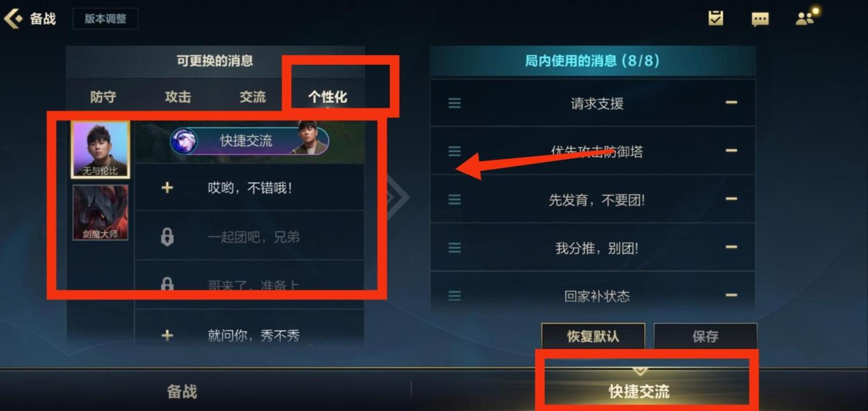Select the 剑魔大师 thumbnail
Viewport: 868px width, 411px height.
click(100, 212)
